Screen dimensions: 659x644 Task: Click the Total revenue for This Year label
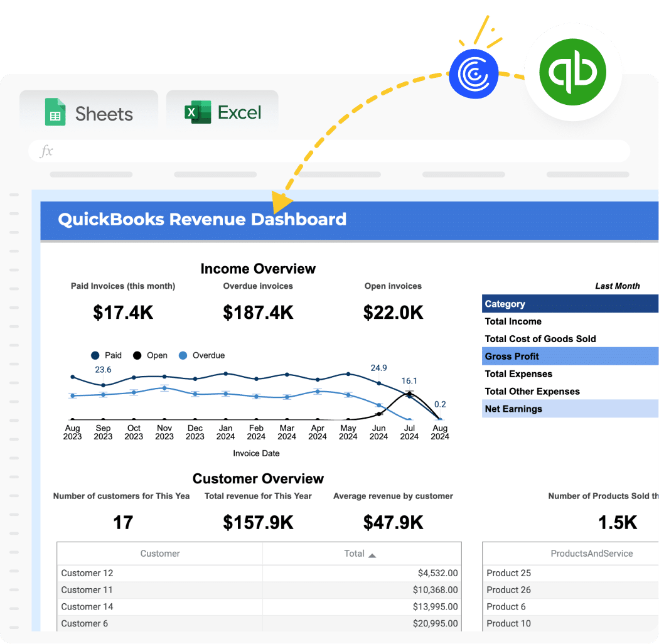pyautogui.click(x=258, y=496)
